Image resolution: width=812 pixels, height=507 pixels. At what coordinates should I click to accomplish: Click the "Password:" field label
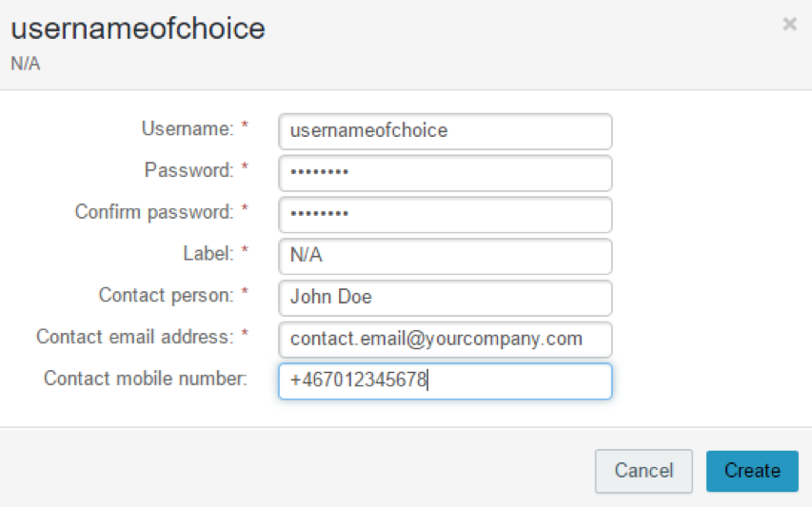(188, 170)
